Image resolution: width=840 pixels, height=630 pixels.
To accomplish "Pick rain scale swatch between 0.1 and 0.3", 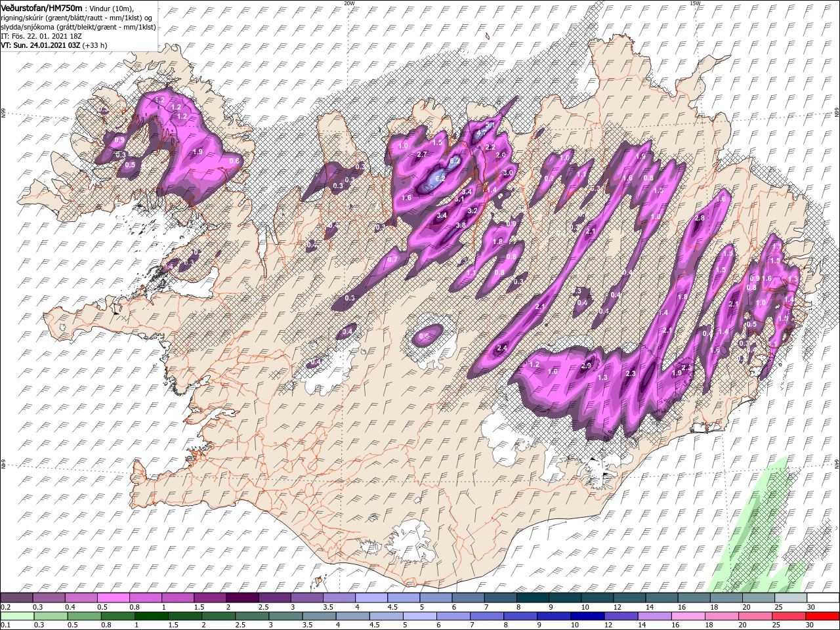I will [18, 616].
